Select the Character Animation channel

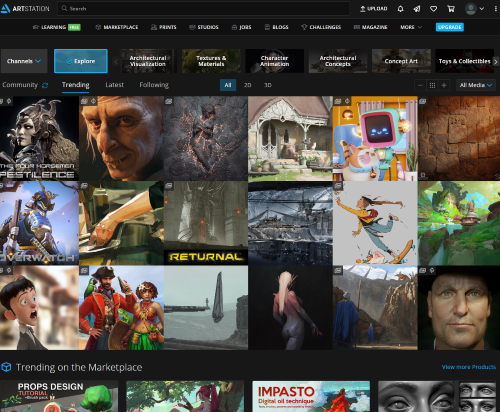[274, 61]
